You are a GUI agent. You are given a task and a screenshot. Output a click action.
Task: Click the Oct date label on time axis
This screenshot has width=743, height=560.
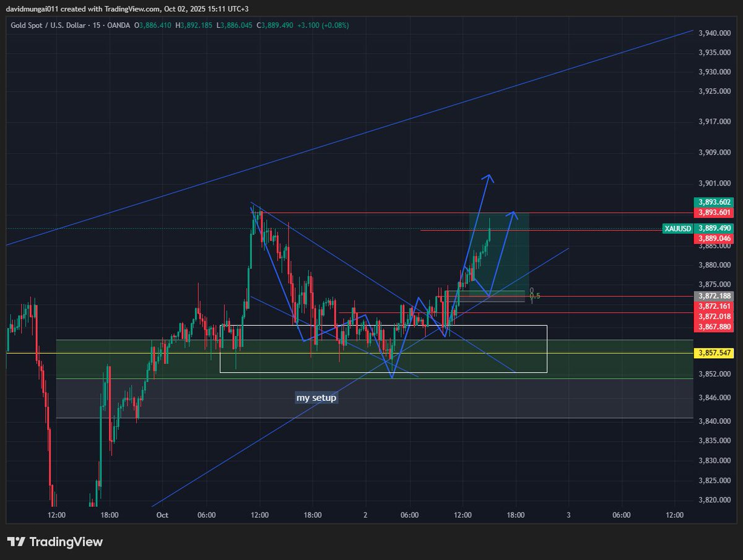(162, 515)
